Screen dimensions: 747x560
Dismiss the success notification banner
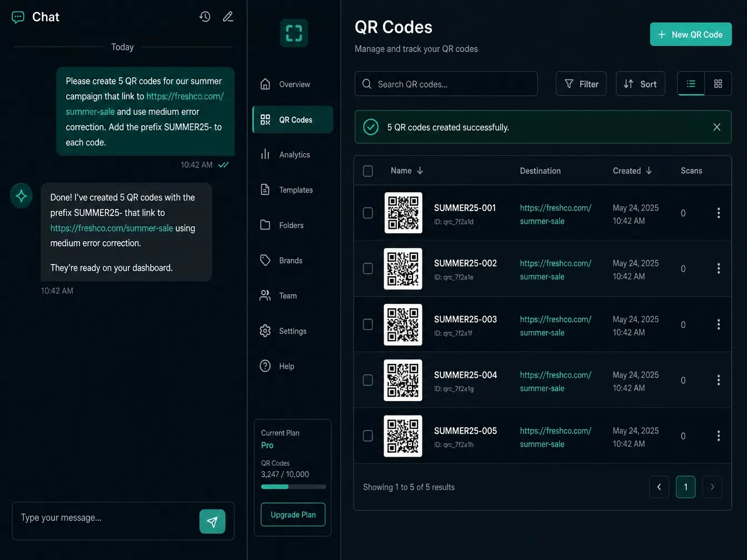pos(716,127)
